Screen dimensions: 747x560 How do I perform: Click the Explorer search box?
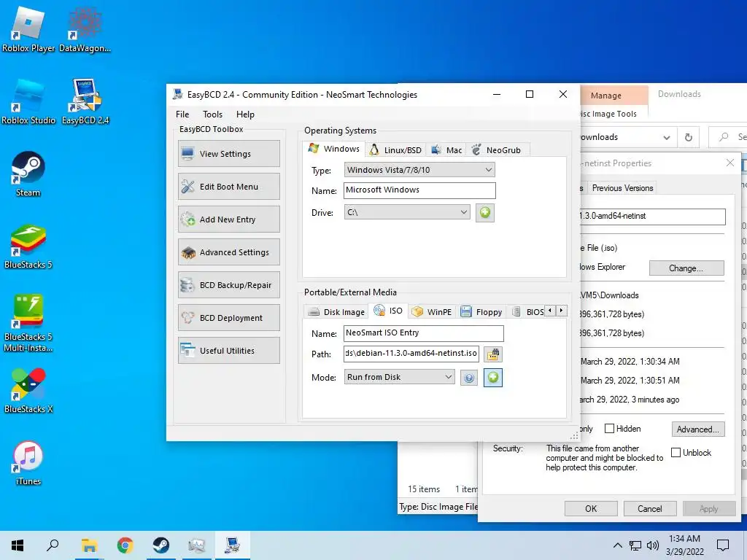point(728,137)
